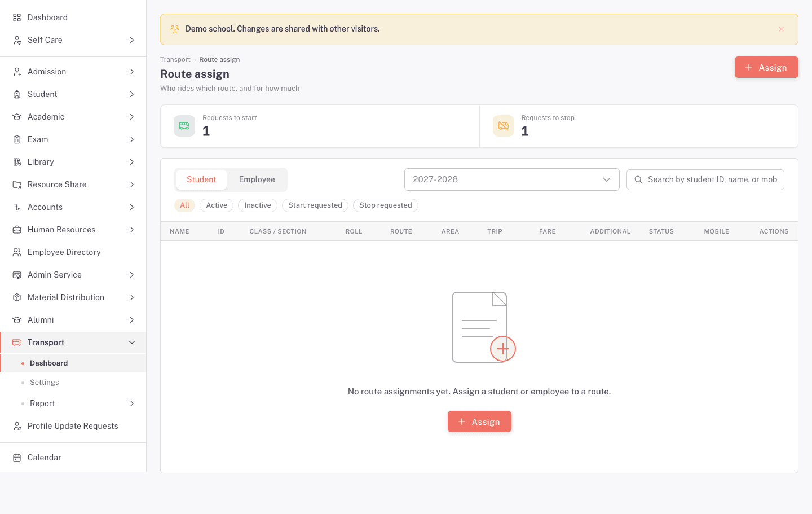Expand the Library menu chevron
The image size is (812, 514).
click(x=132, y=162)
